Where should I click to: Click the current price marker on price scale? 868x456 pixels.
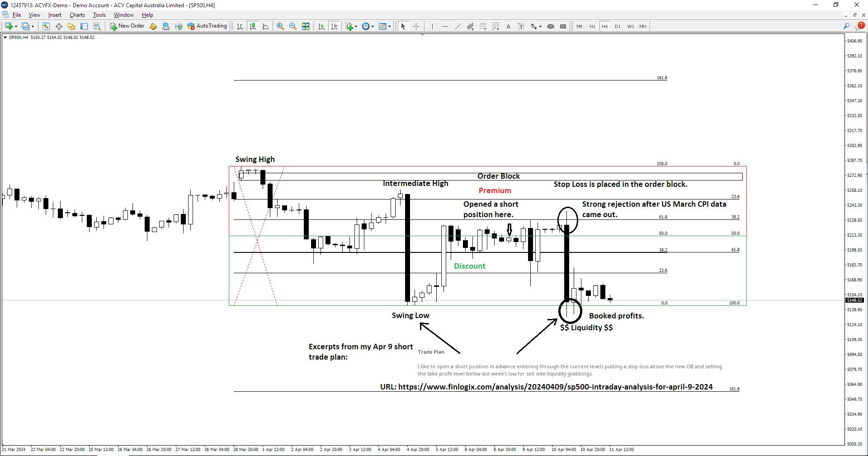coord(854,300)
